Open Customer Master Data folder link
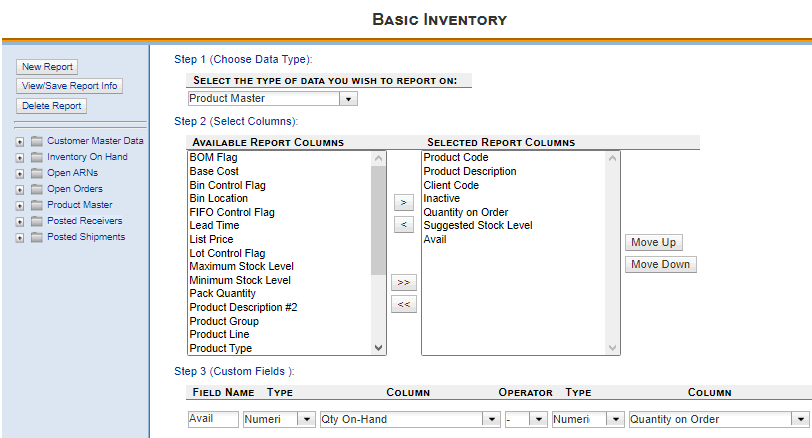Viewport: 812px width, 438px height. click(95, 141)
